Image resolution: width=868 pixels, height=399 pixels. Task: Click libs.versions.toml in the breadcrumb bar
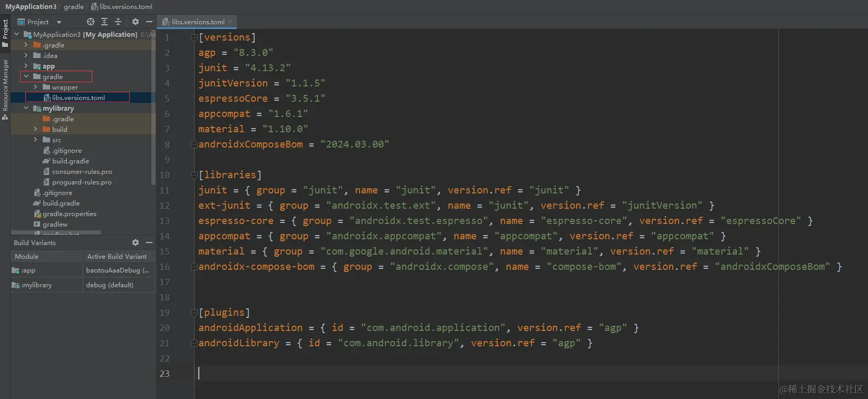point(122,6)
